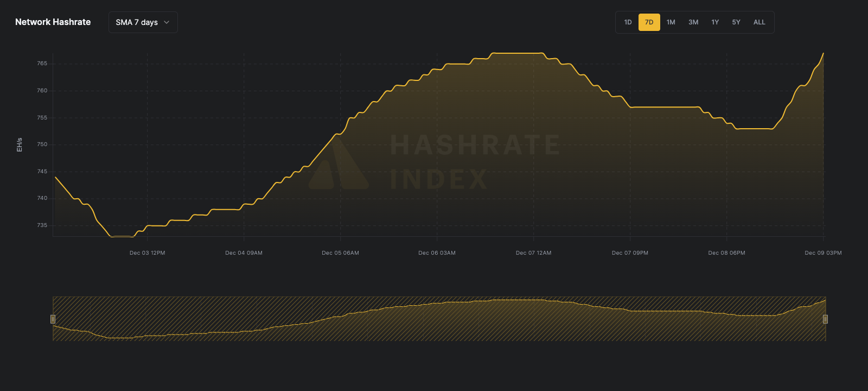Viewport: 868px width, 391px height.
Task: Click the hatched range navigator area
Action: pos(439,319)
